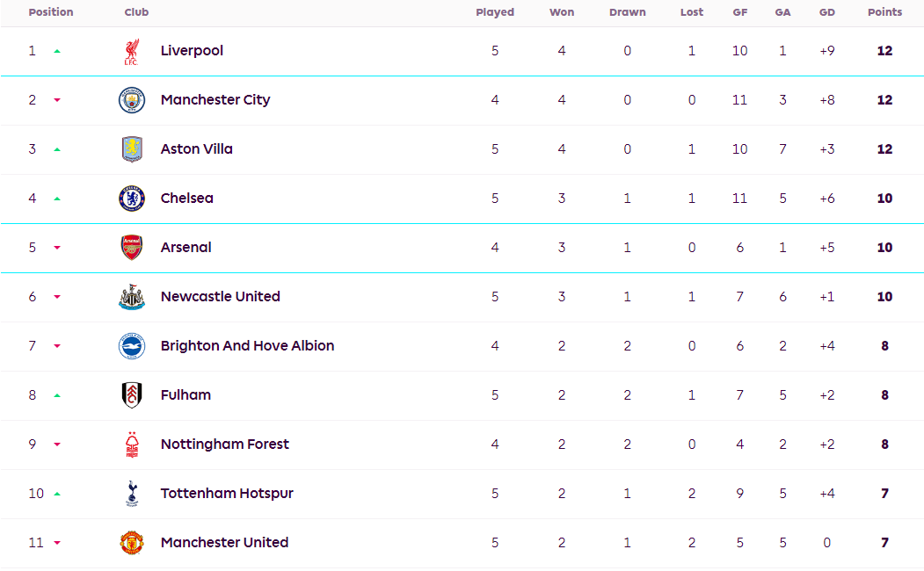Screen dimensions: 924x571
Task: Click the Position column header
Action: (x=51, y=12)
